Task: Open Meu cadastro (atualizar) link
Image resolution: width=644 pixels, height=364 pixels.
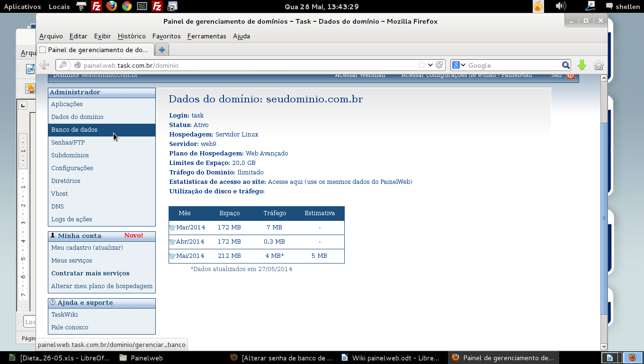Action: pyautogui.click(x=87, y=248)
